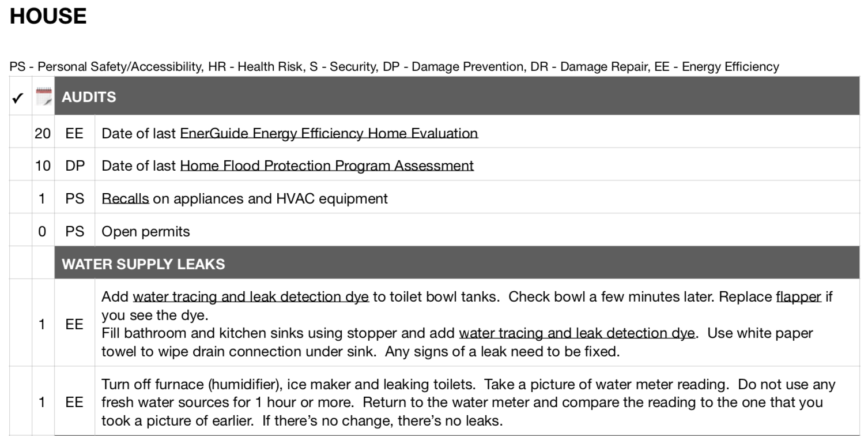
Task: Click the calendar icon in the AUDITS header
Action: point(43,96)
